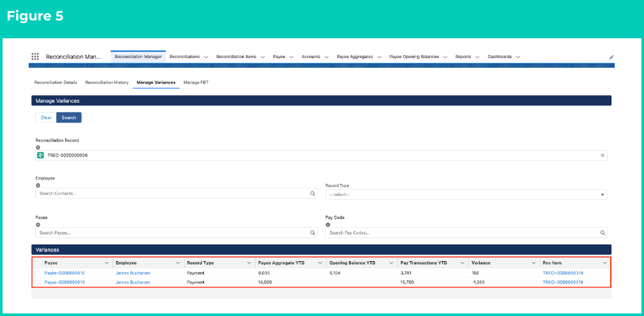The height and width of the screenshot is (316, 644).
Task: Open the Reconciliation Items nav tab
Action: coord(236,57)
